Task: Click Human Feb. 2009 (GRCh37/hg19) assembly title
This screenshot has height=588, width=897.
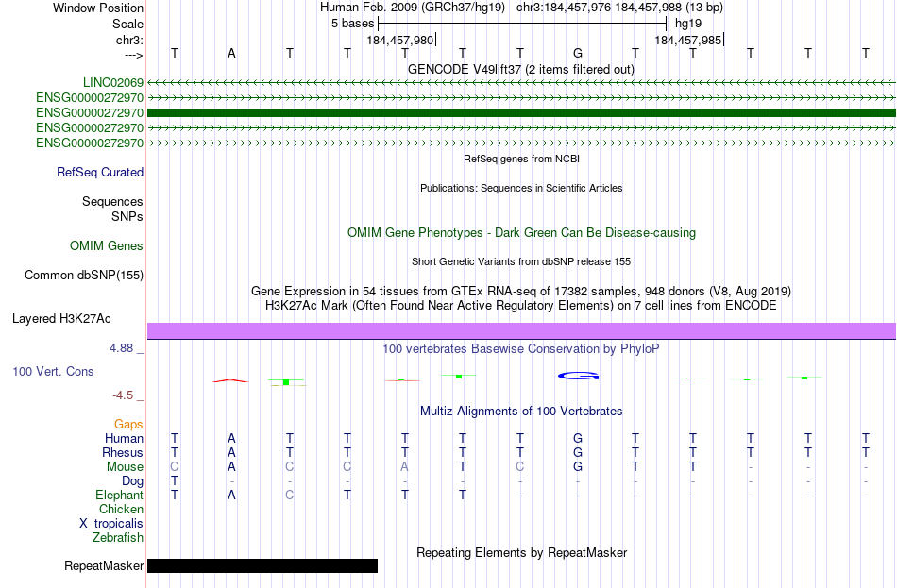Action: coord(413,8)
